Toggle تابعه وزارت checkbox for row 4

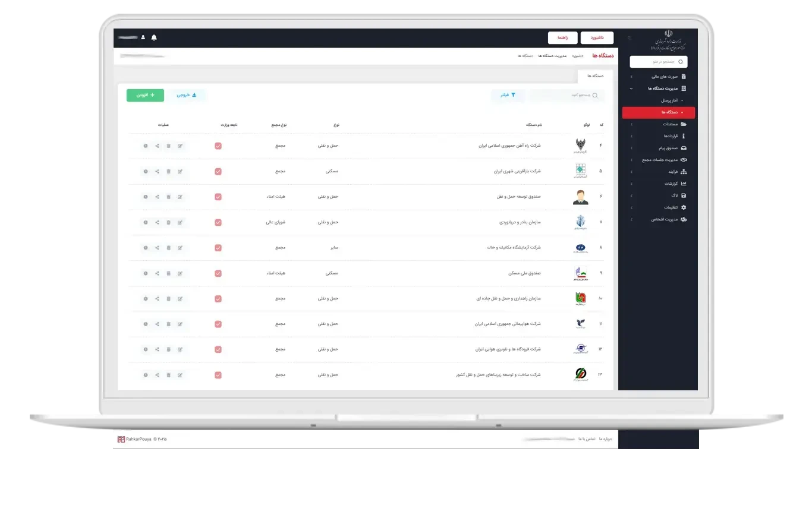click(x=218, y=146)
